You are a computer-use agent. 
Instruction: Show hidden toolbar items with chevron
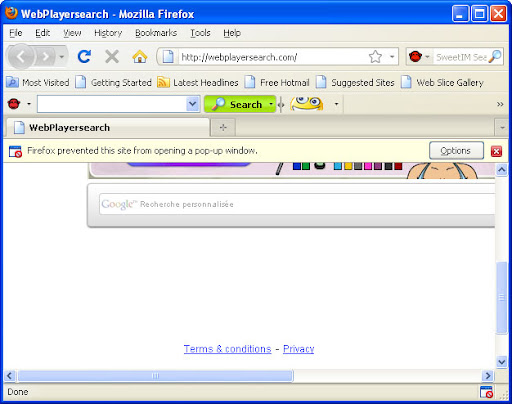500,104
